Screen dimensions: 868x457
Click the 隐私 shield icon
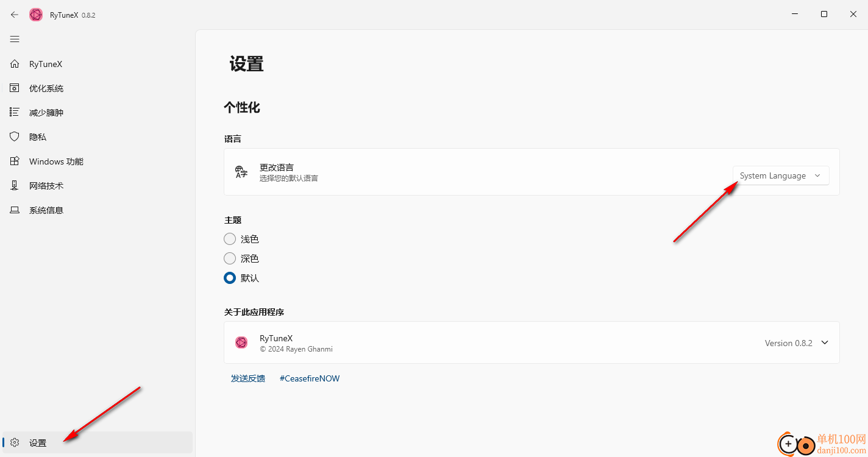pyautogui.click(x=15, y=137)
